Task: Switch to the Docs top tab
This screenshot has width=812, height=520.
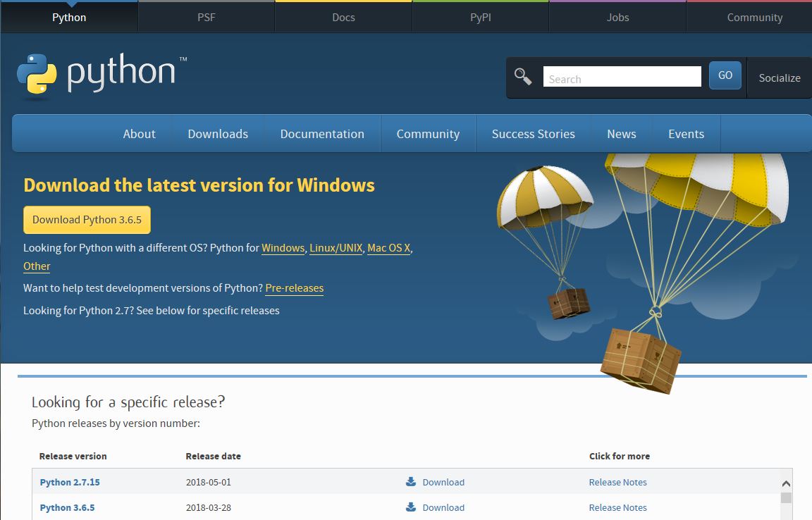Action: 343,17
